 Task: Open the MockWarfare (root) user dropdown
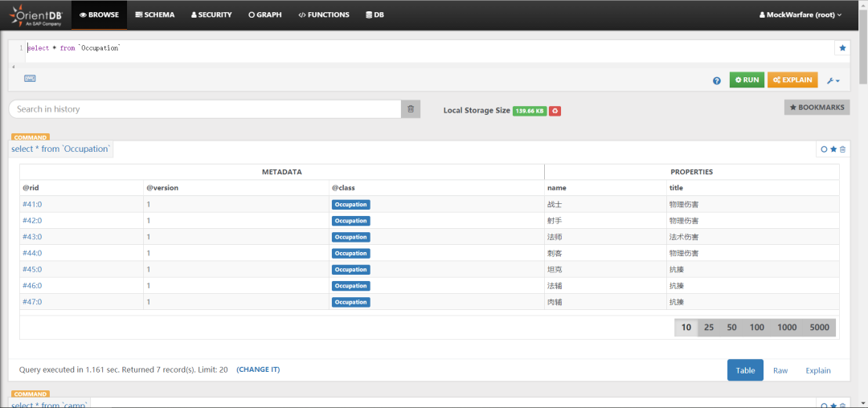pyautogui.click(x=800, y=15)
